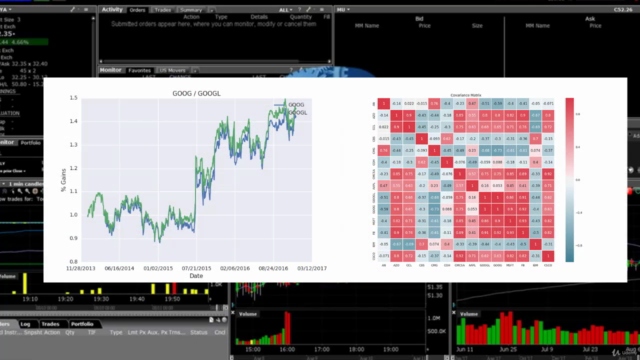This screenshot has width=640, height=360.
Task: Add new tab after US Movers
Action: click(194, 70)
